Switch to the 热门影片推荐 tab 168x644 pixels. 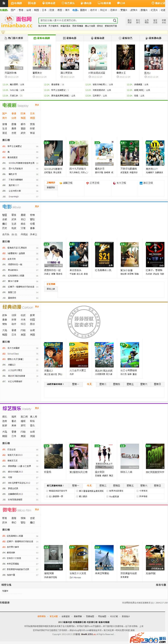tap(14, 38)
